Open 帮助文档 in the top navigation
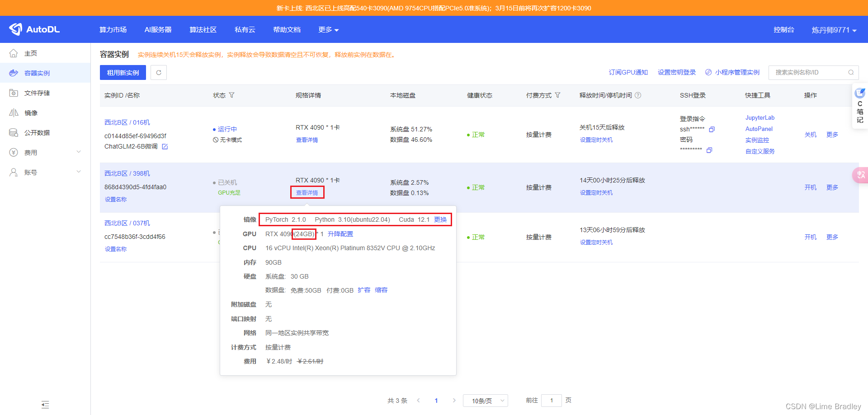Screen dimensions: 868x415 coord(287,30)
